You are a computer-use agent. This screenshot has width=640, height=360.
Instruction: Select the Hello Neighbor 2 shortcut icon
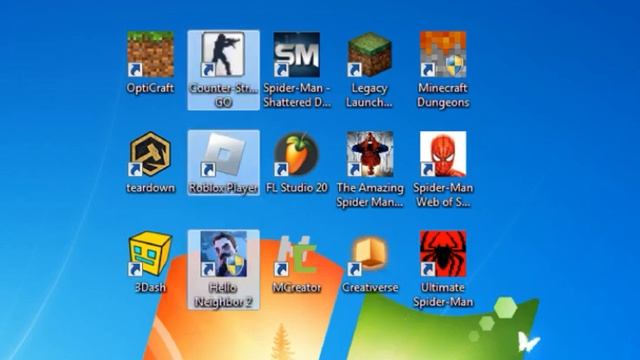(223, 253)
